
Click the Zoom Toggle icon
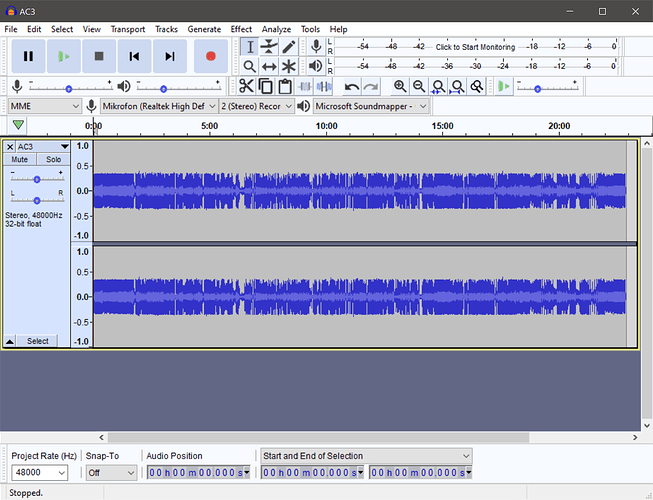[476, 86]
